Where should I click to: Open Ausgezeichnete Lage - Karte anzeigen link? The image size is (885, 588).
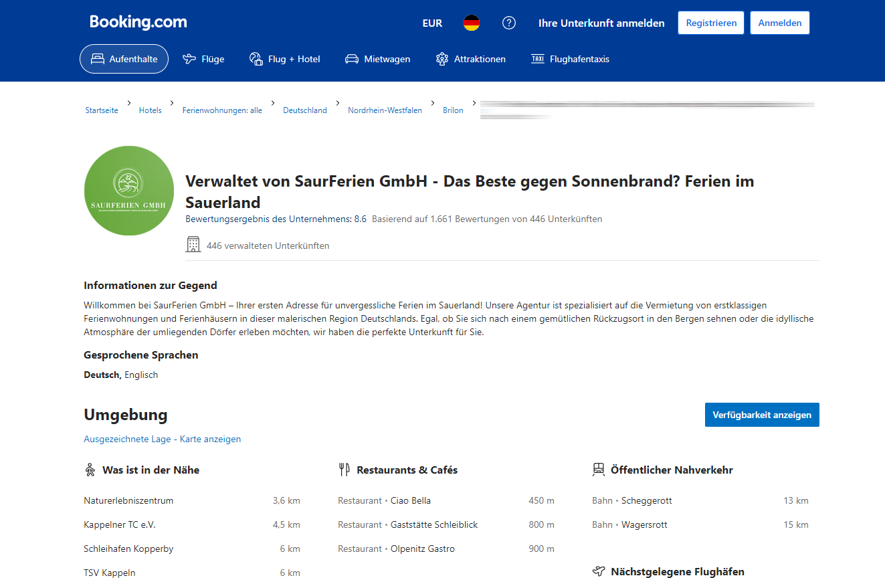pyautogui.click(x=163, y=439)
